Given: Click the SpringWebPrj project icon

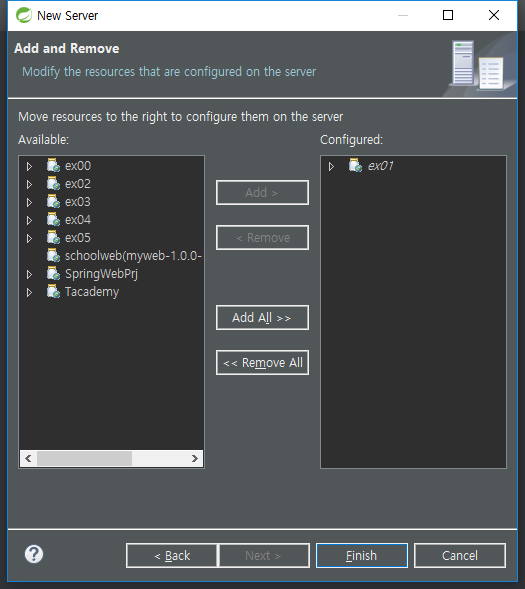Looking at the screenshot, I should pos(53,273).
